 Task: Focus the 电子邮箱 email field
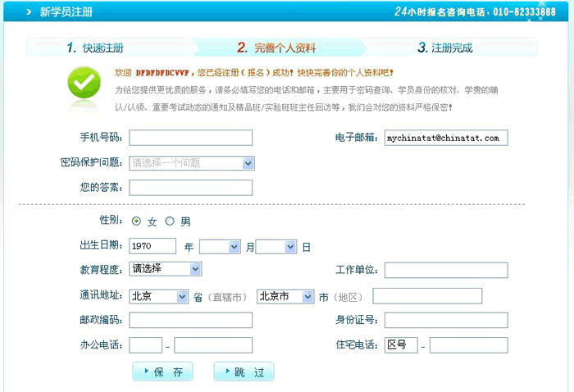[446, 138]
